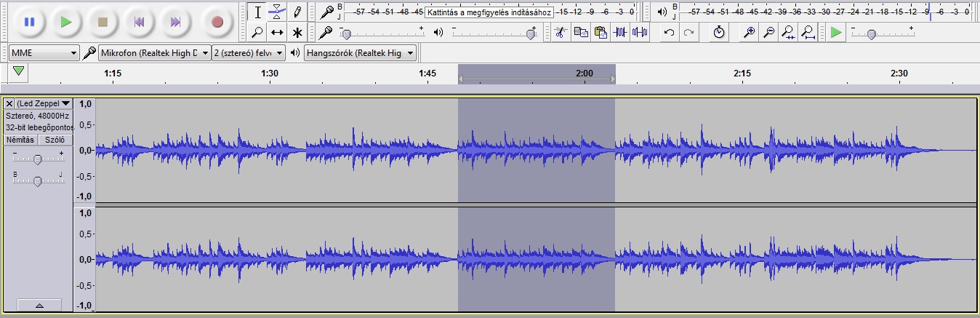Silence the selected audio region

[640, 33]
